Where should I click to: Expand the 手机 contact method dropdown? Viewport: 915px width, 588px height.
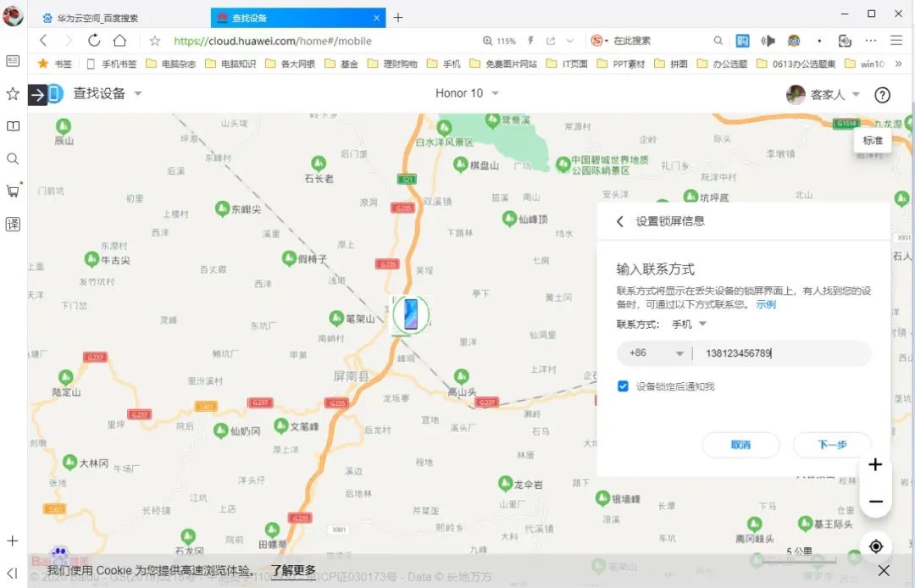(691, 323)
